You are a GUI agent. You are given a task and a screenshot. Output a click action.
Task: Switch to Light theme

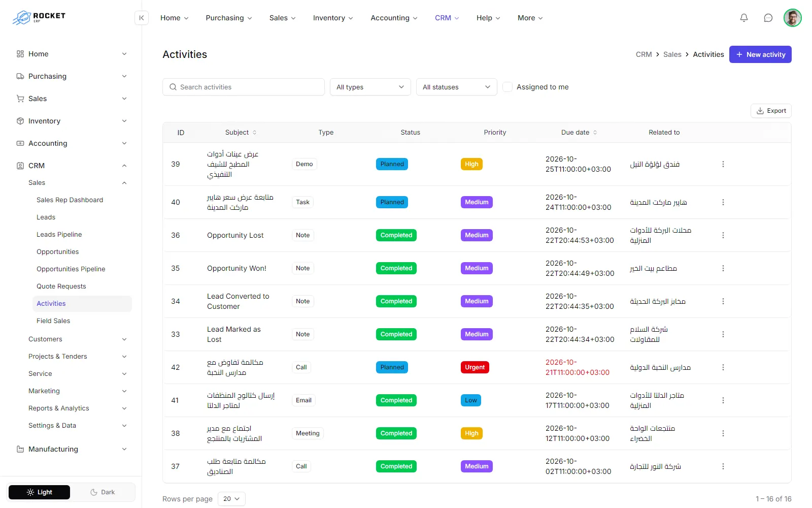click(40, 492)
